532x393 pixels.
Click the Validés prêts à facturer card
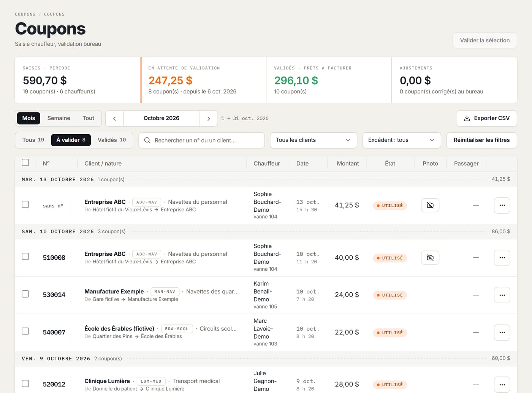pyautogui.click(x=329, y=80)
